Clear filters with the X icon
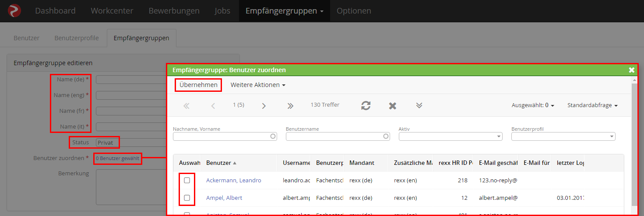The height and width of the screenshot is (216, 644). [x=393, y=105]
